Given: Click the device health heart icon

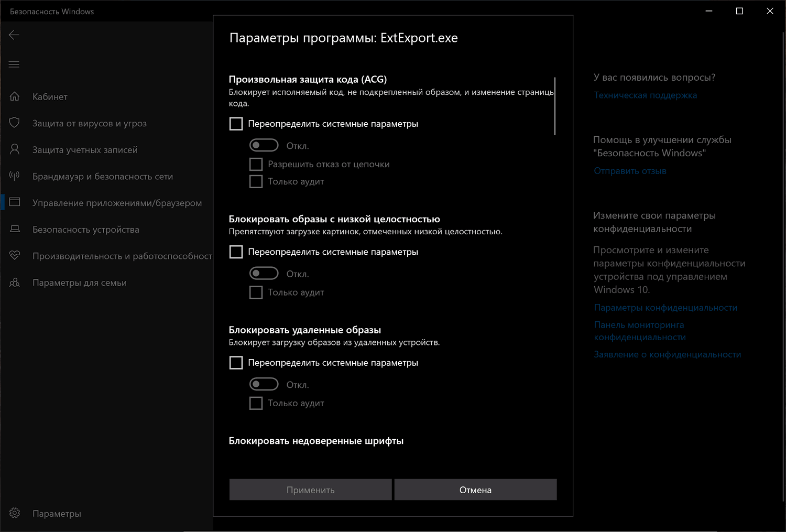Looking at the screenshot, I should coord(15,256).
